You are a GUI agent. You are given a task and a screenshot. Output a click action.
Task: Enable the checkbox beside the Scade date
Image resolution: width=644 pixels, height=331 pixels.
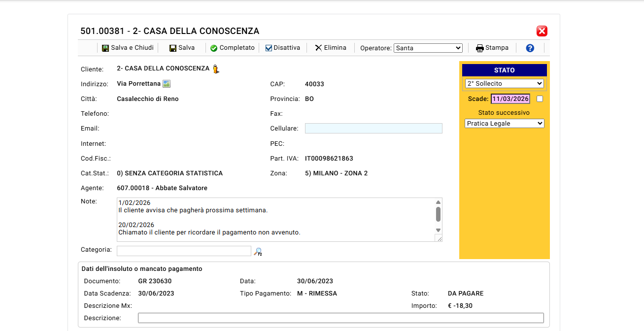540,99
